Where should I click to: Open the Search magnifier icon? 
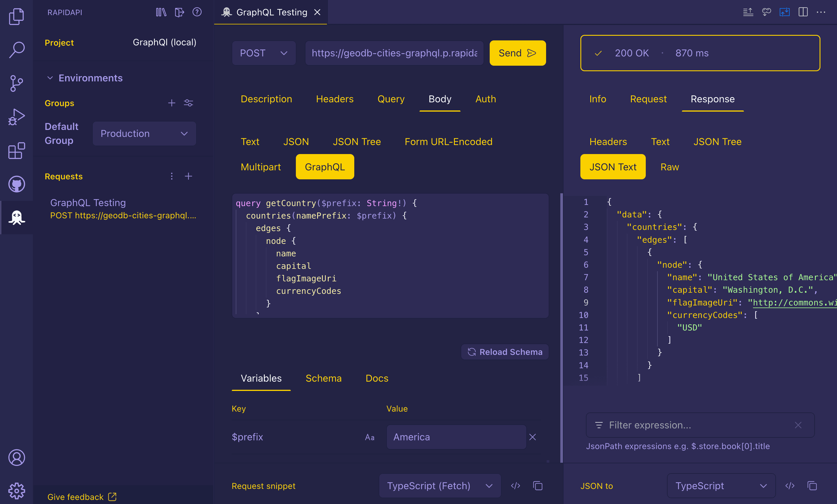16,50
